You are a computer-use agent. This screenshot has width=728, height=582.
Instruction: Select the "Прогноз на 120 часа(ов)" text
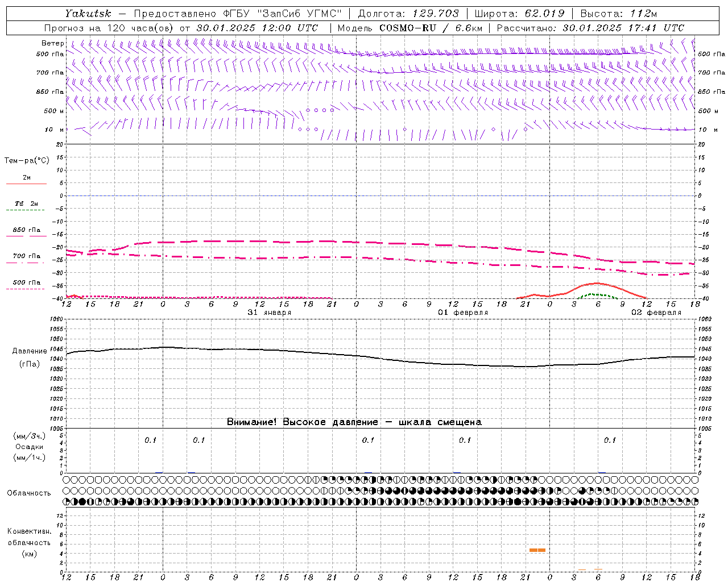[x=109, y=28]
